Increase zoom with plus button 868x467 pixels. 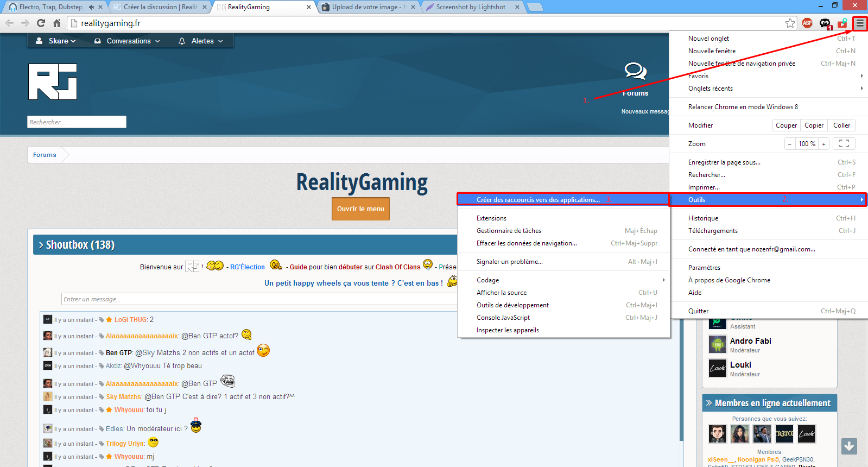tap(823, 144)
